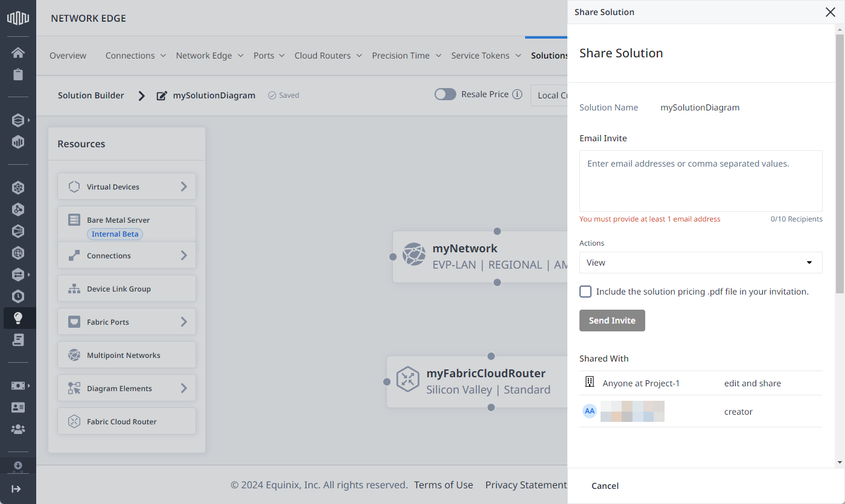Select the Solutions tab
This screenshot has width=845, height=504.
[549, 56]
